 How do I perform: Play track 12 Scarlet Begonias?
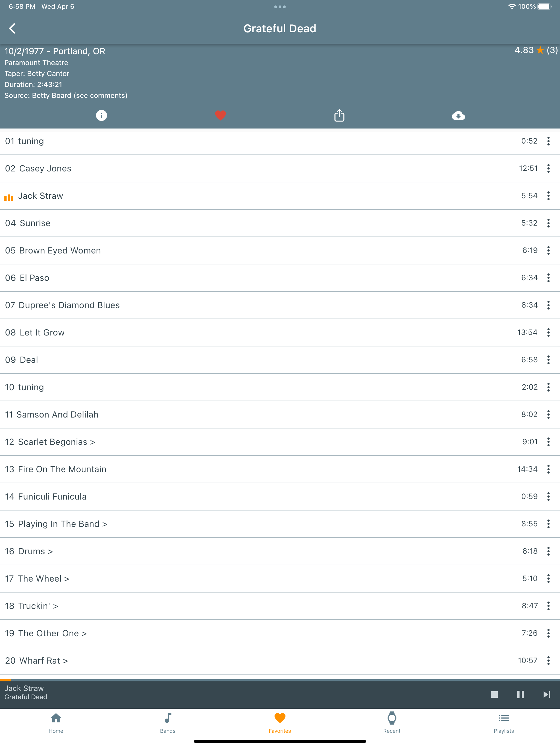click(280, 442)
